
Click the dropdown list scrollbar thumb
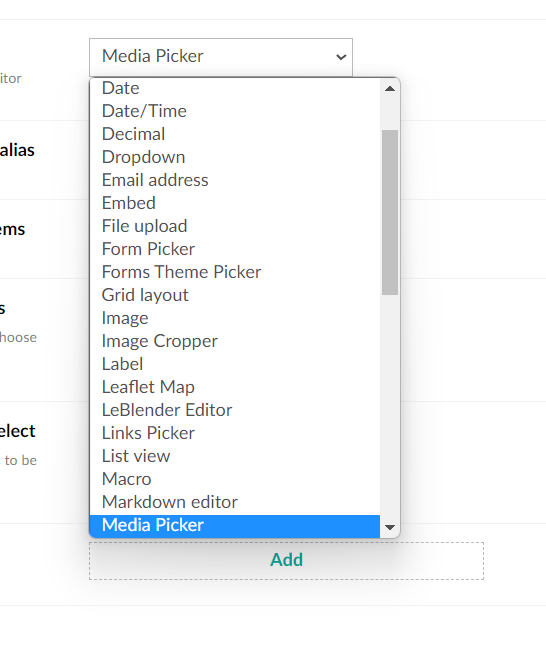click(x=390, y=212)
